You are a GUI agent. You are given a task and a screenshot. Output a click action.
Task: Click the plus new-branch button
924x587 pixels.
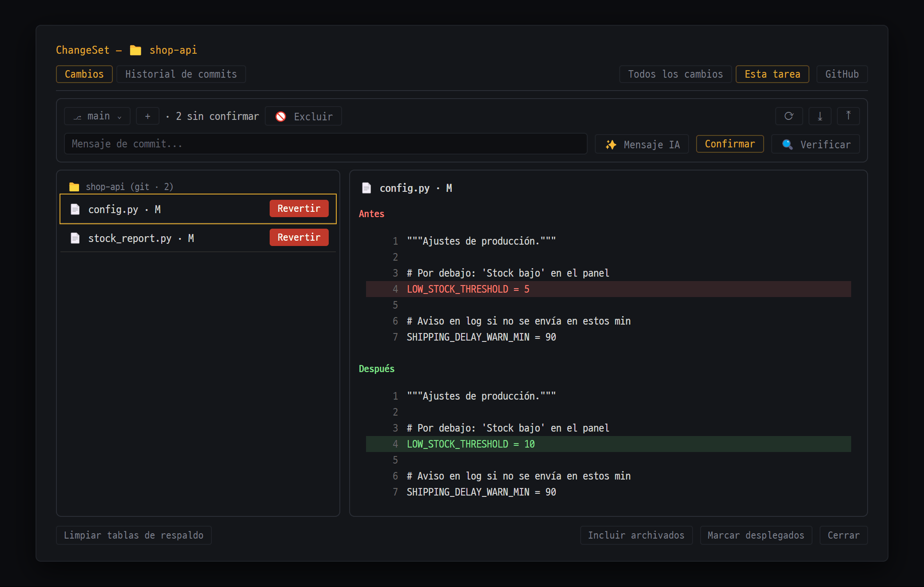147,116
